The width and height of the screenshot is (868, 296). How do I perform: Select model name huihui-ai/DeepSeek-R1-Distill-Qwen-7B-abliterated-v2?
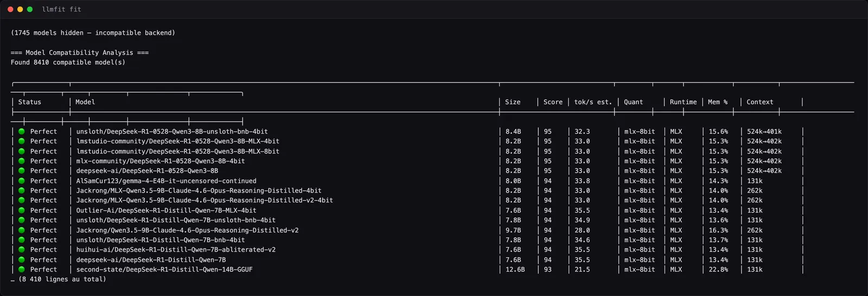176,249
